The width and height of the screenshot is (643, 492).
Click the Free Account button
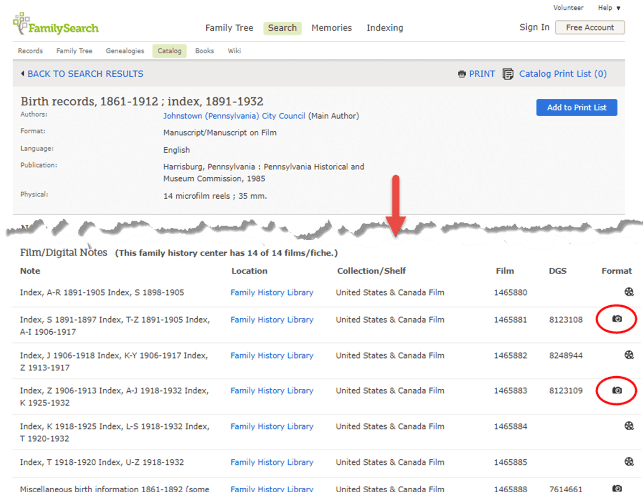coord(590,27)
